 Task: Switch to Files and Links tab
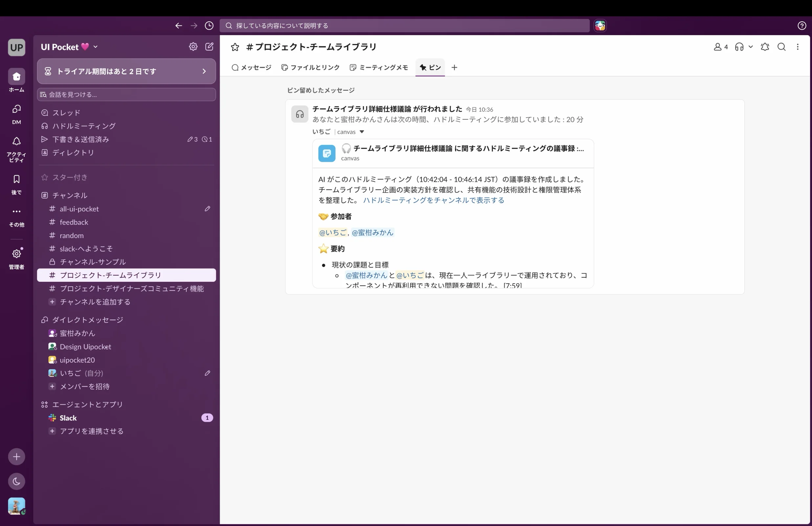click(310, 68)
